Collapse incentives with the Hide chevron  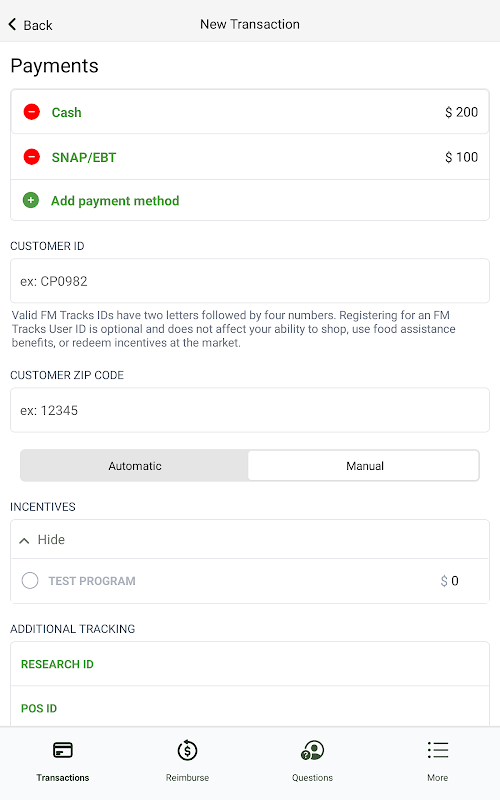pyautogui.click(x=24, y=540)
